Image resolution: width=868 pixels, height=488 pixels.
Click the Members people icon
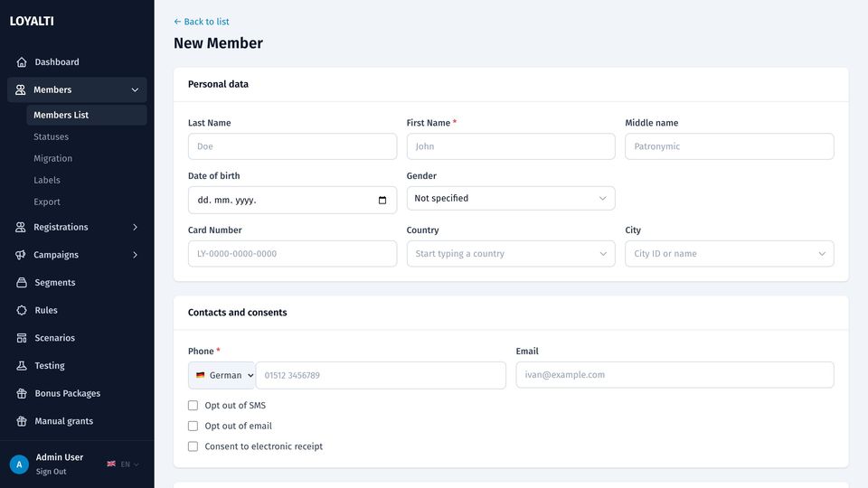tap(21, 89)
